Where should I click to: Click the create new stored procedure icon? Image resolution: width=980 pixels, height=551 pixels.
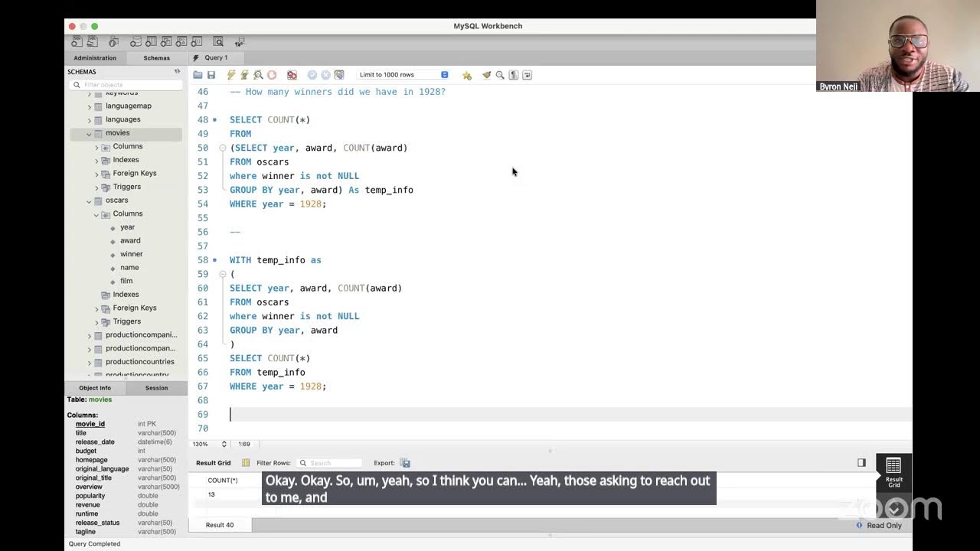pyautogui.click(x=181, y=41)
